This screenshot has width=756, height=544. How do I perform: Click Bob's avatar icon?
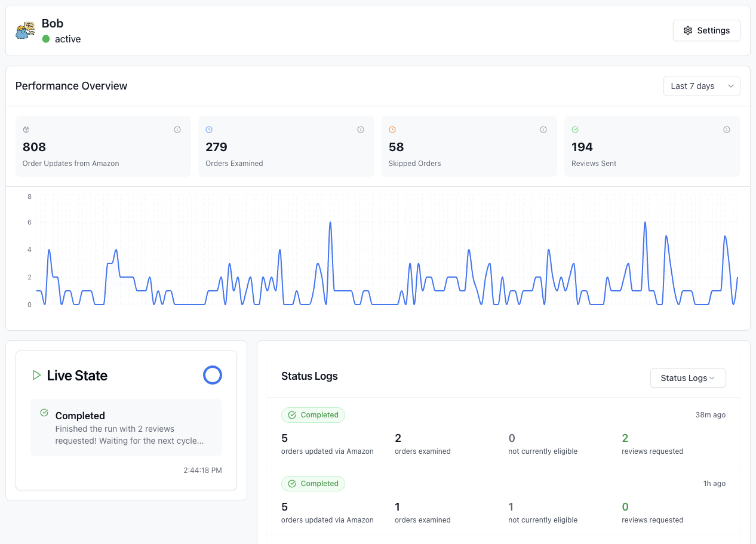[x=25, y=30]
